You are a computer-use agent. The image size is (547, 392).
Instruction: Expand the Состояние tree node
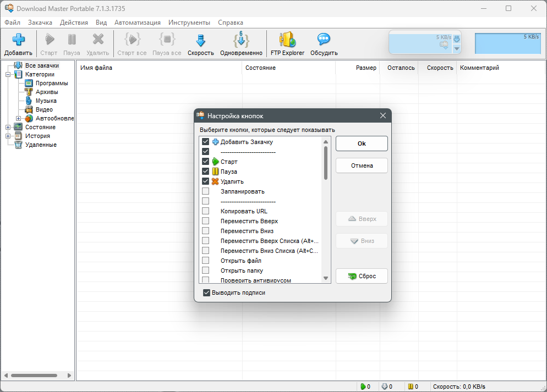[x=8, y=127]
